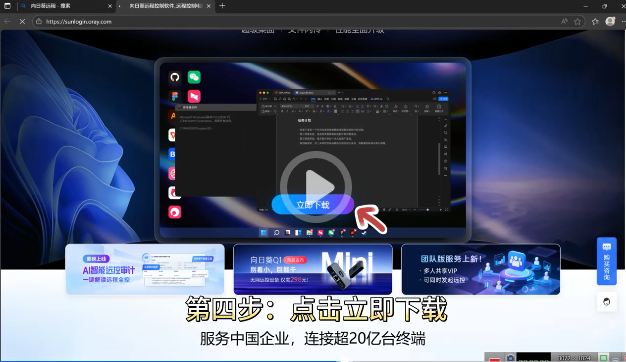Click the recorder camera screenshot icon
The image size is (626, 362).
[x=510, y=358]
